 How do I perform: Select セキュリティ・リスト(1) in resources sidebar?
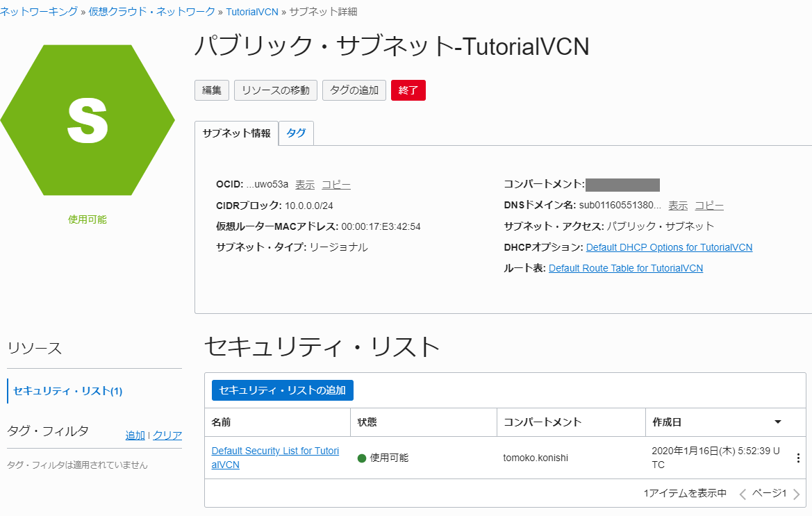pyautogui.click(x=68, y=391)
